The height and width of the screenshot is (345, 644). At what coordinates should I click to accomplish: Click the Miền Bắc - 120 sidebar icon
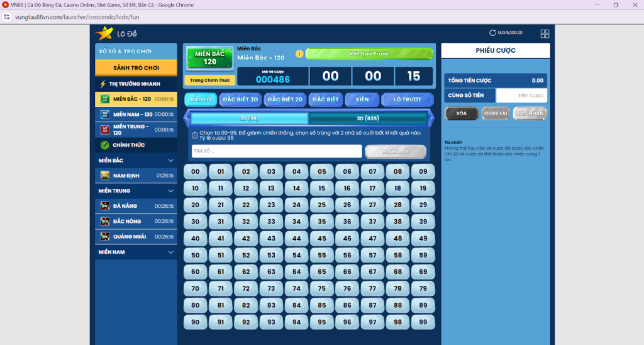coord(105,99)
